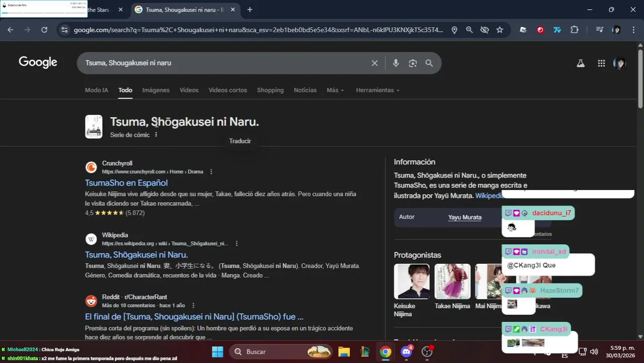
Task: Open site information icon in address bar
Action: tap(64, 30)
